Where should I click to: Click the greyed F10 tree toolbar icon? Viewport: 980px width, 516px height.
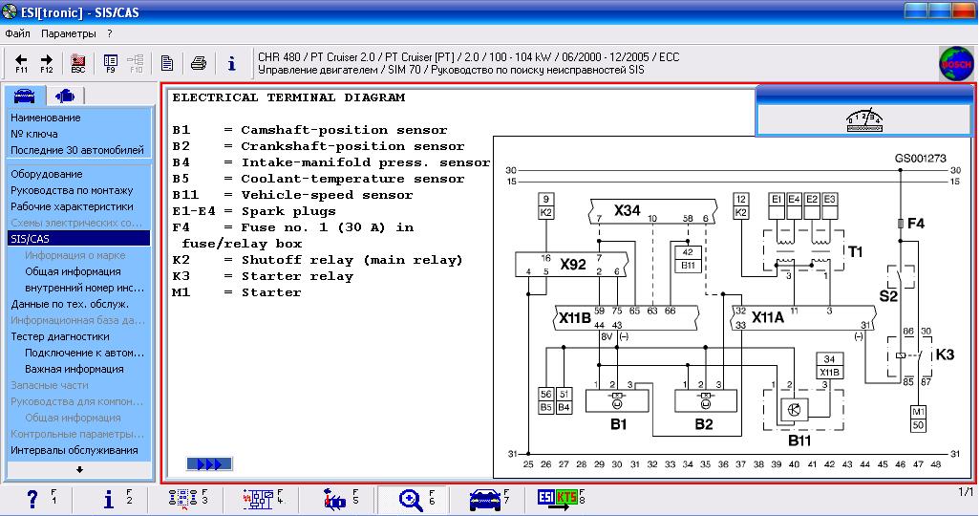tap(136, 63)
